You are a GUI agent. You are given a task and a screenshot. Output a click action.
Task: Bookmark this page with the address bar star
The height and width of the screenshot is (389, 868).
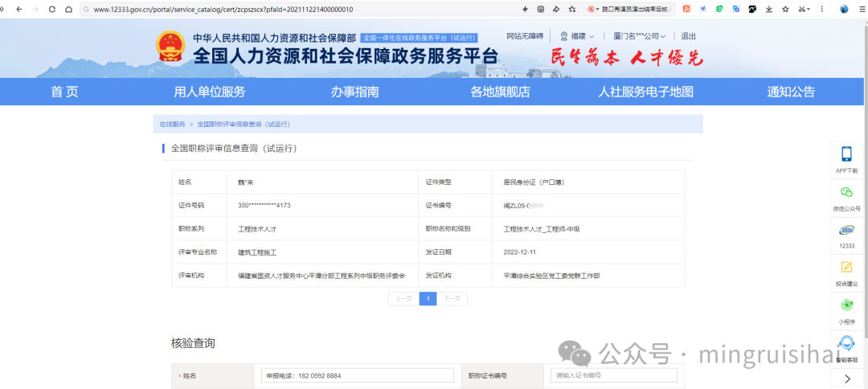pyautogui.click(x=572, y=10)
